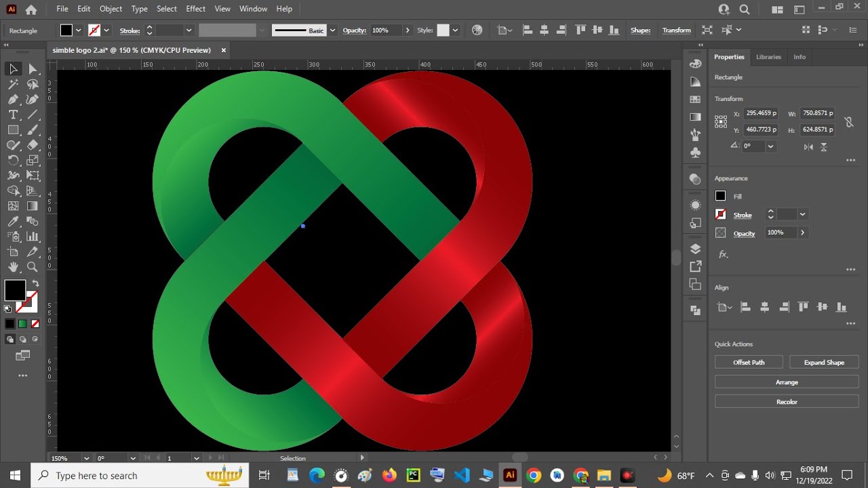Set the paint mode to None in the toolbar
Viewport: 868px width, 488px height.
(35, 324)
